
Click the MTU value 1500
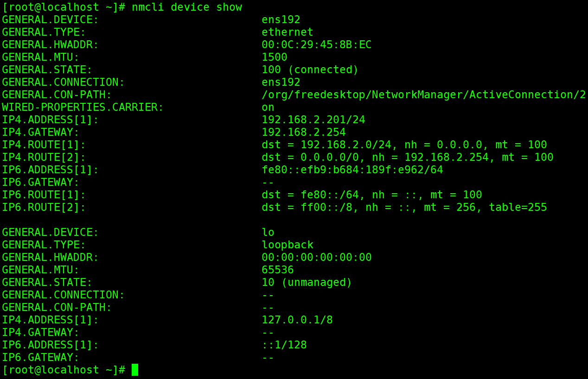click(274, 57)
